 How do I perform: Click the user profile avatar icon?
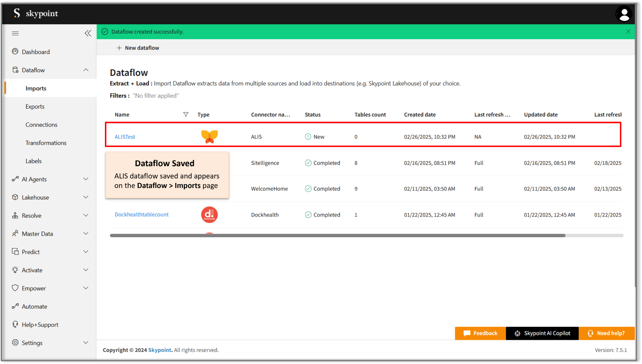tap(624, 14)
